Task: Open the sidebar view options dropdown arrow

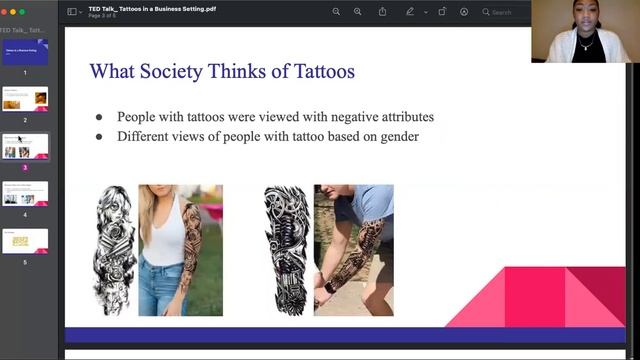Action: [80, 12]
